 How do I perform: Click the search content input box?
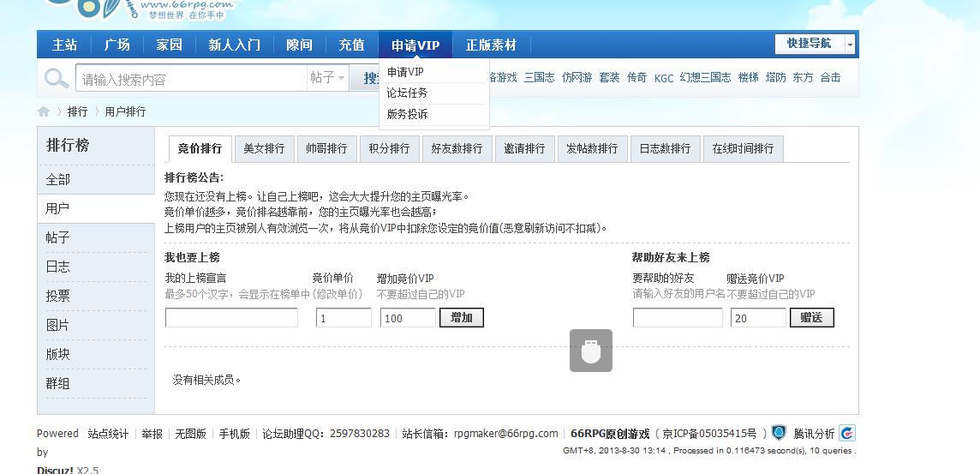[191, 78]
